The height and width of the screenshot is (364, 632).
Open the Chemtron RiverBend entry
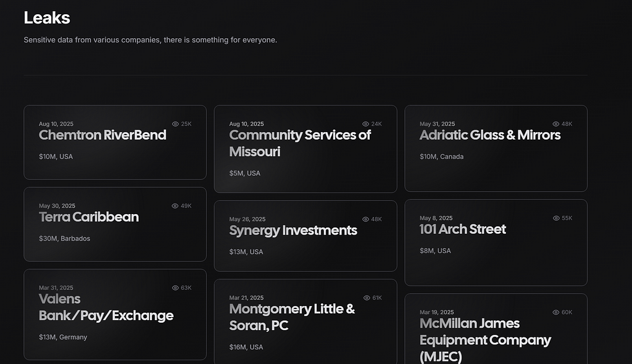(x=102, y=135)
